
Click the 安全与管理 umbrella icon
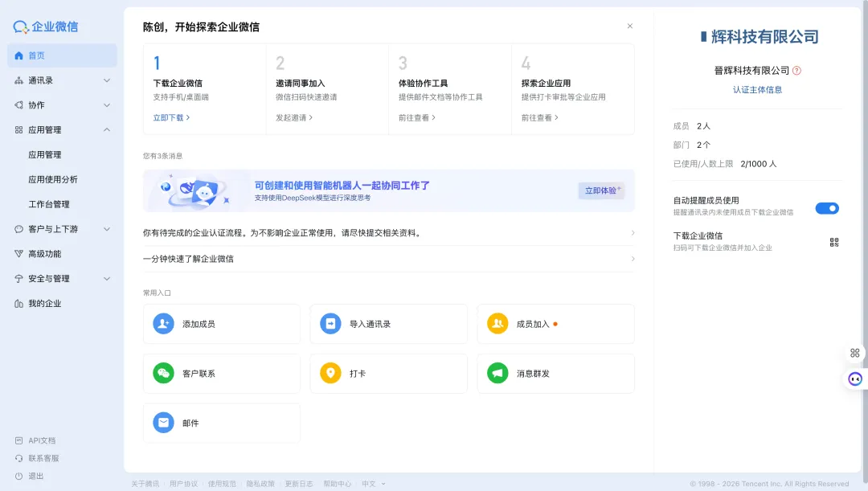[x=18, y=278]
